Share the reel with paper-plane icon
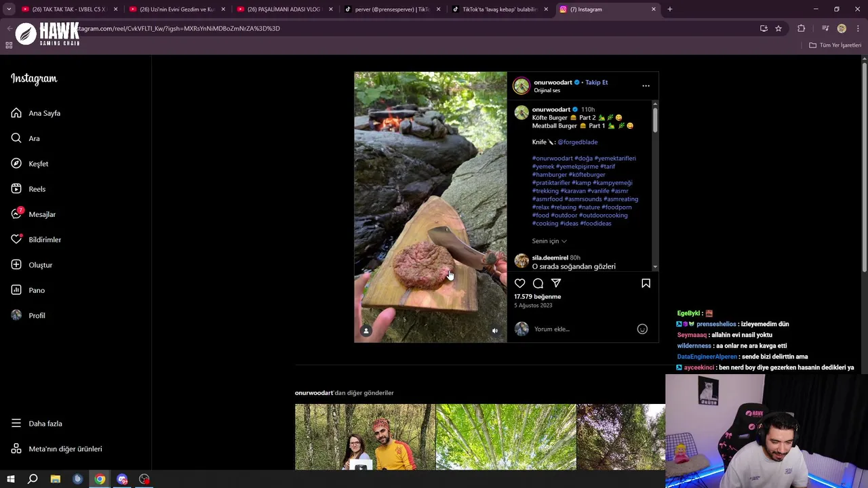This screenshot has width=868, height=488. tap(556, 283)
